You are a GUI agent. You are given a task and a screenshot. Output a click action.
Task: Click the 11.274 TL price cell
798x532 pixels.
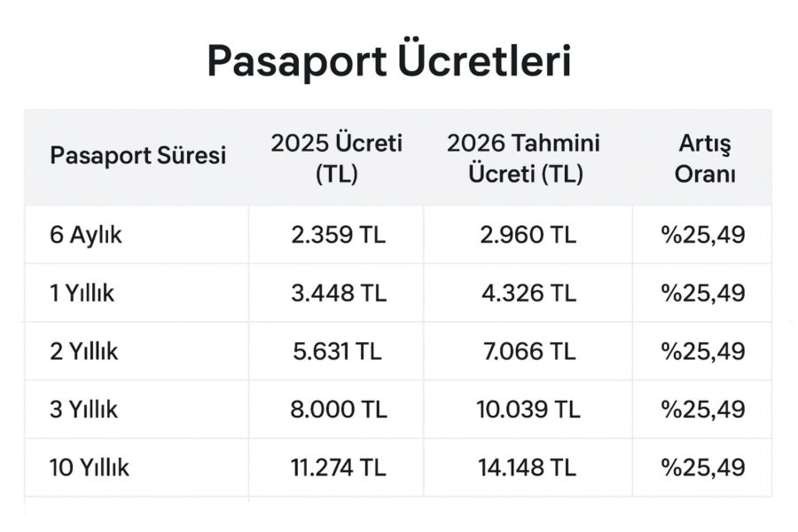pyautogui.click(x=338, y=467)
